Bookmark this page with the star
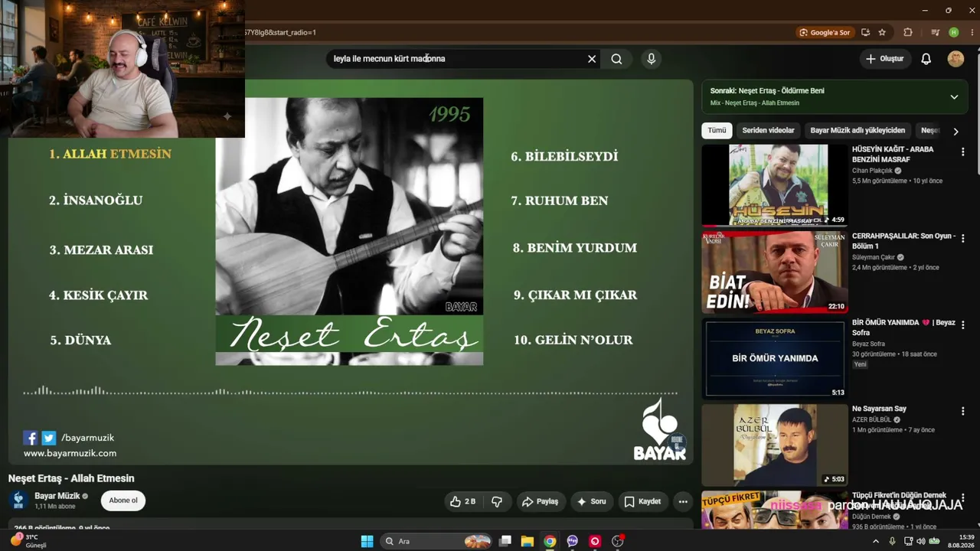The height and width of the screenshot is (551, 980). pyautogui.click(x=882, y=33)
